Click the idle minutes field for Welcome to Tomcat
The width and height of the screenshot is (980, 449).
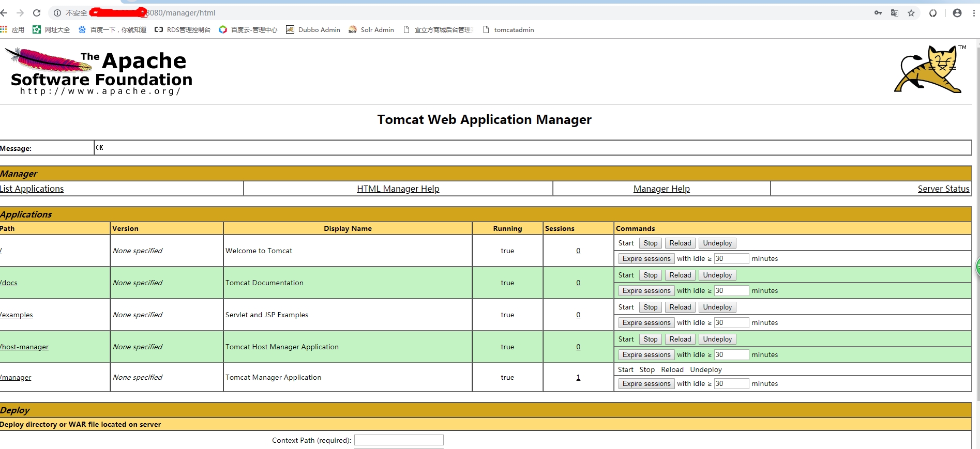point(731,258)
